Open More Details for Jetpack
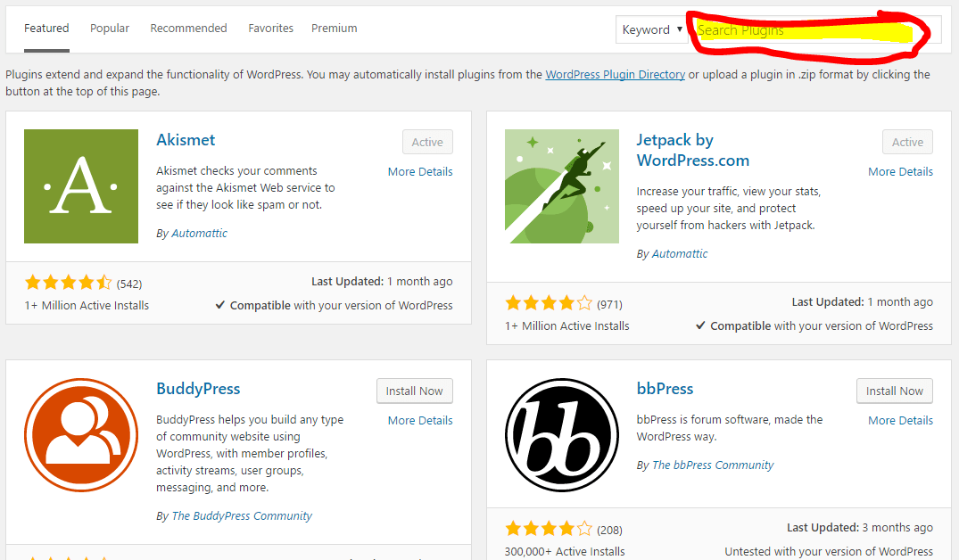Screen dimensions: 959x560 pyautogui.click(x=900, y=172)
